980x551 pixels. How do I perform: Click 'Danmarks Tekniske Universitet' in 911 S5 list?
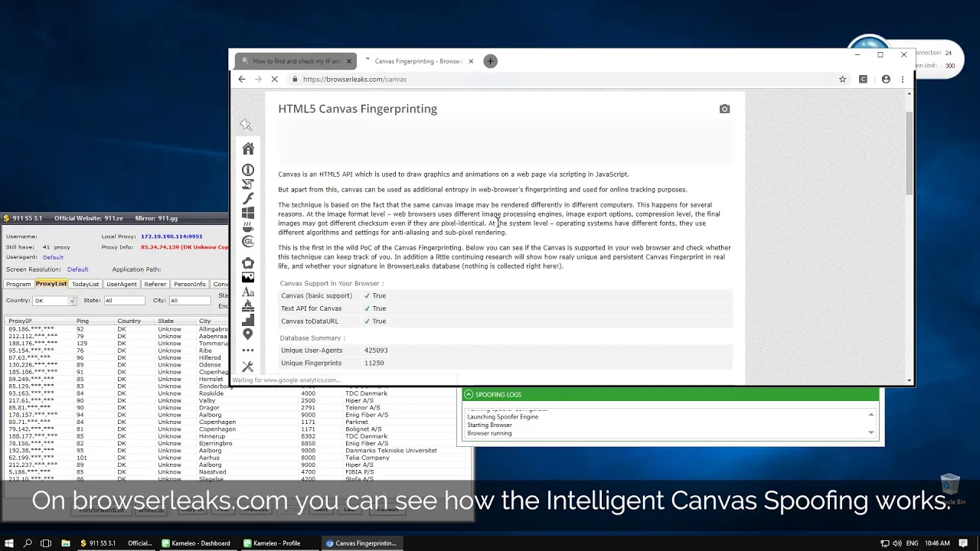coord(391,451)
